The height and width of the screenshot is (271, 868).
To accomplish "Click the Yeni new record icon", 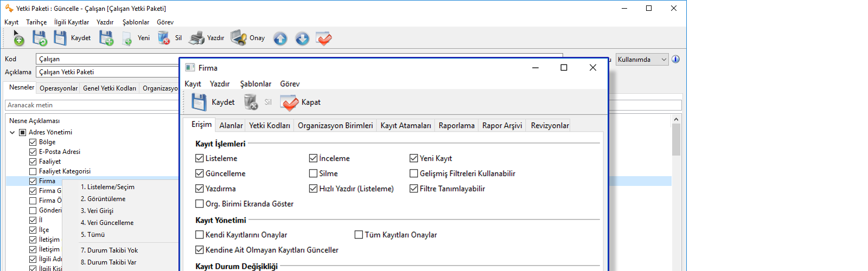I will pos(127,38).
